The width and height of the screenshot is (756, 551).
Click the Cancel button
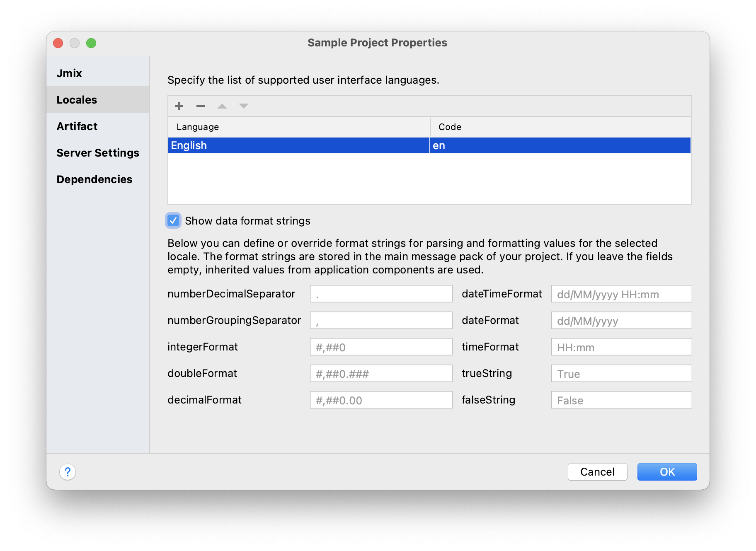tap(597, 471)
